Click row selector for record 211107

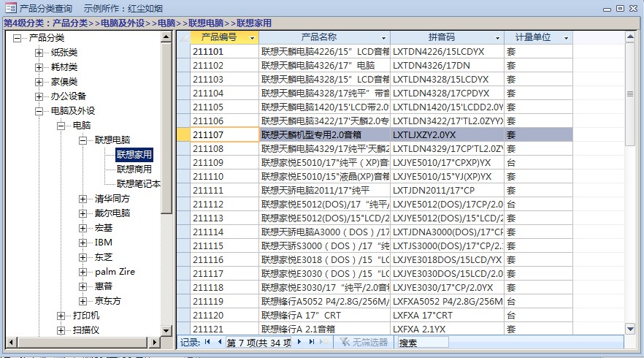[x=183, y=135]
